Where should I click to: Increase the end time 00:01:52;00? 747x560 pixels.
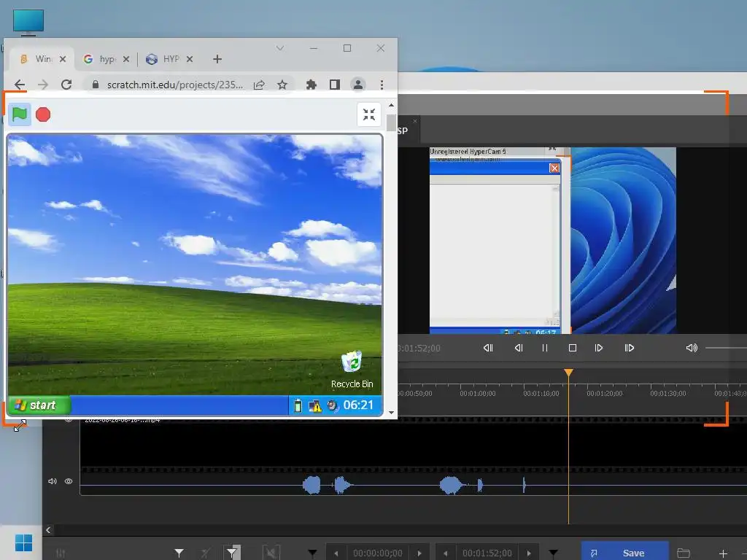[529, 553]
